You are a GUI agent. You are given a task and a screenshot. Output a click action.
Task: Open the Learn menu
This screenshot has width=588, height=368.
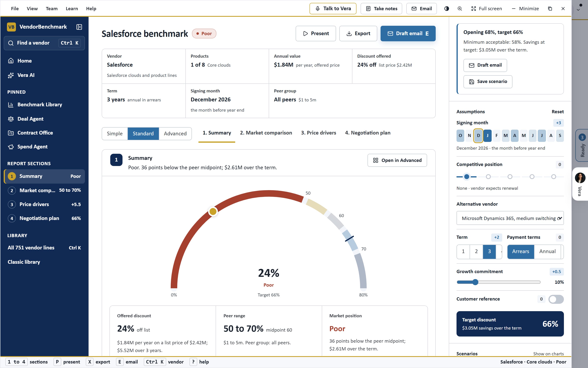coord(72,9)
